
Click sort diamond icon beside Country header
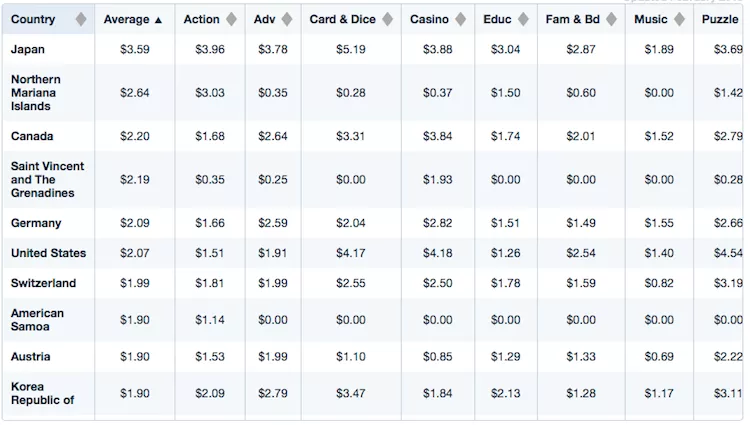81,20
